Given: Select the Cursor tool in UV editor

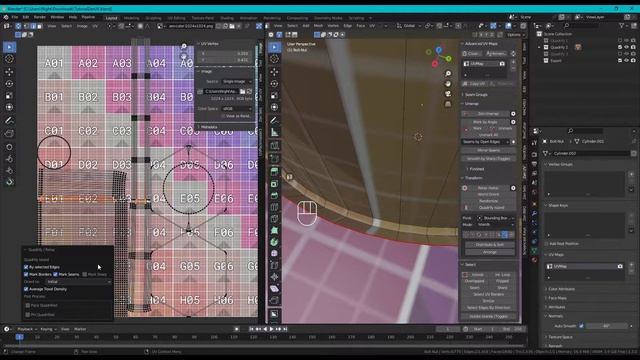Looking at the screenshot, I should tap(9, 59).
